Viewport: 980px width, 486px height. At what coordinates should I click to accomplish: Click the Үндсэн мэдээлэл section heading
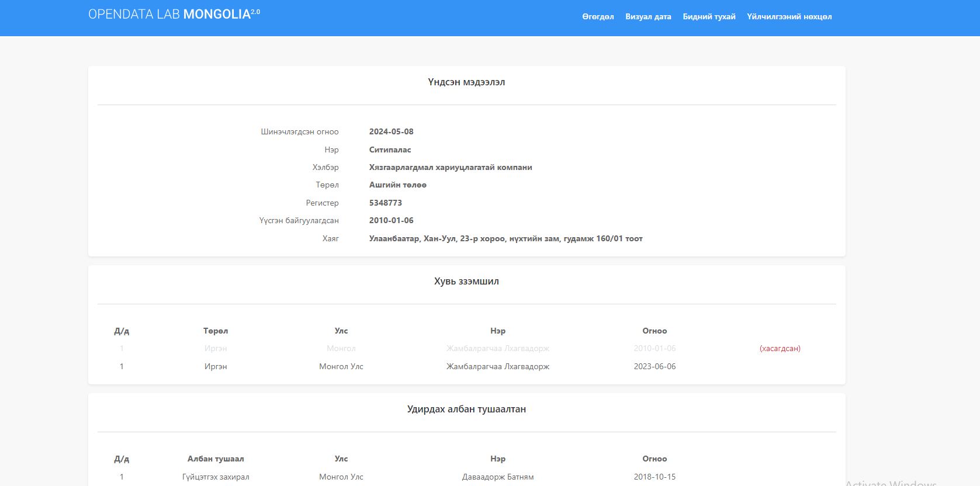pos(466,82)
